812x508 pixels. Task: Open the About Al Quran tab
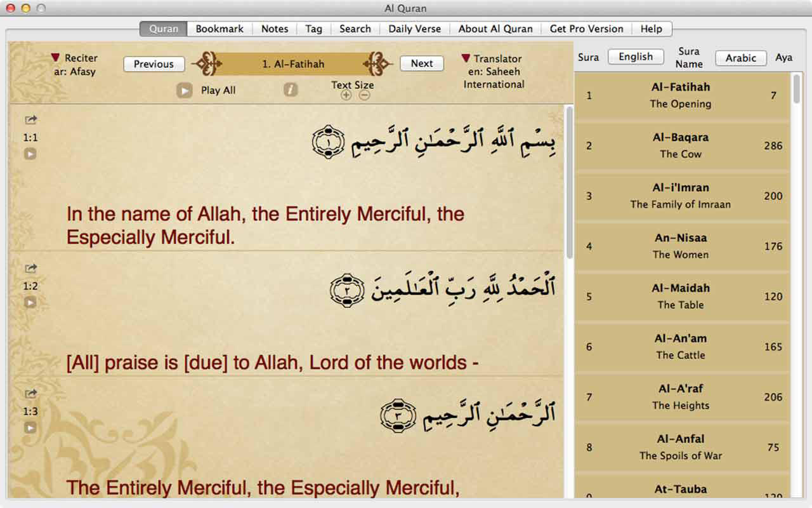click(495, 29)
